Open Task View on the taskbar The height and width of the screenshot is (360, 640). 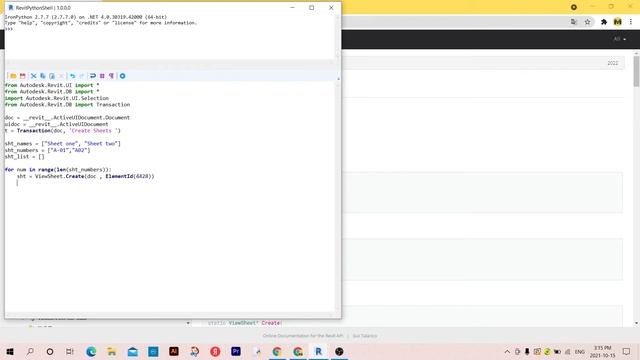(x=70, y=351)
